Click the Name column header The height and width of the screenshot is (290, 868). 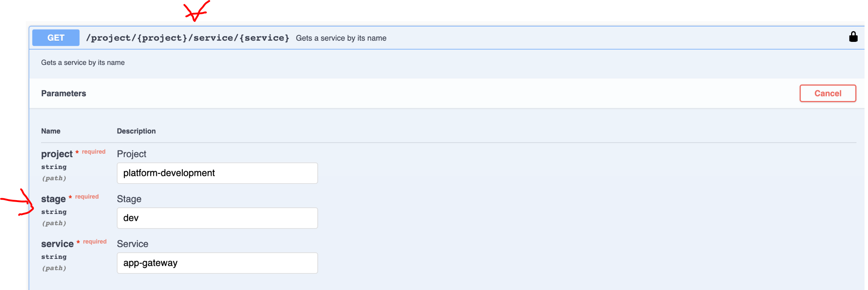50,131
